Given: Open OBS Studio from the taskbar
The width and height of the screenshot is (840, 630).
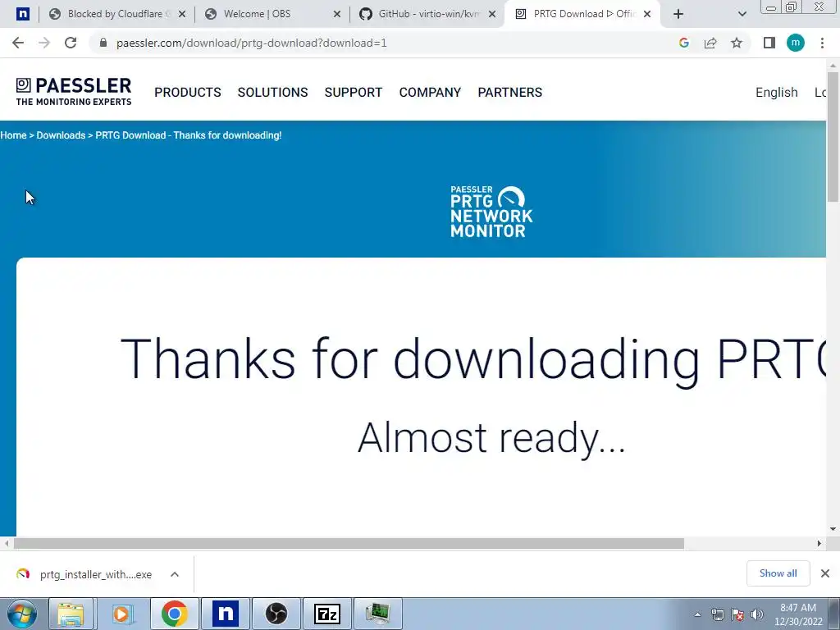Looking at the screenshot, I should click(276, 614).
